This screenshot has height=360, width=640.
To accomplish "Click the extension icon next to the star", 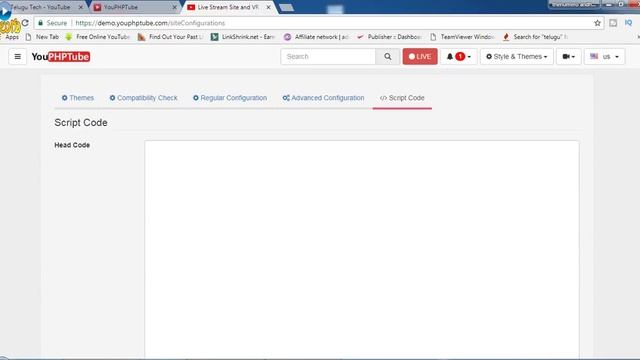I will (x=613, y=23).
